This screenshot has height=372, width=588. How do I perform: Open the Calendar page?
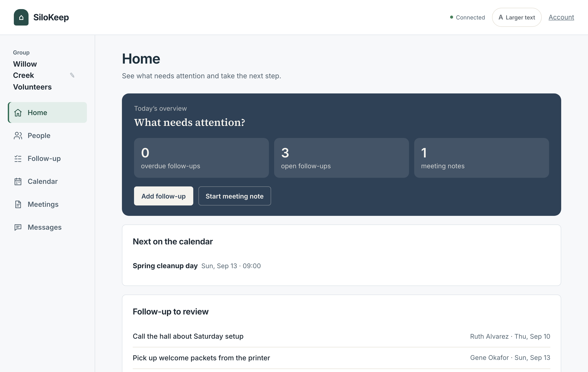coord(47,181)
